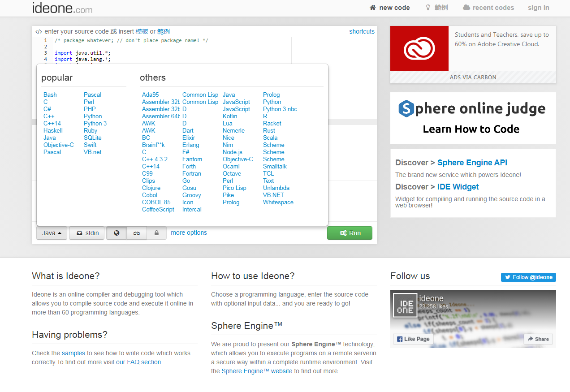Go to the sign in menu item
Image resolution: width=570 pixels, height=392 pixels.
pyautogui.click(x=538, y=8)
